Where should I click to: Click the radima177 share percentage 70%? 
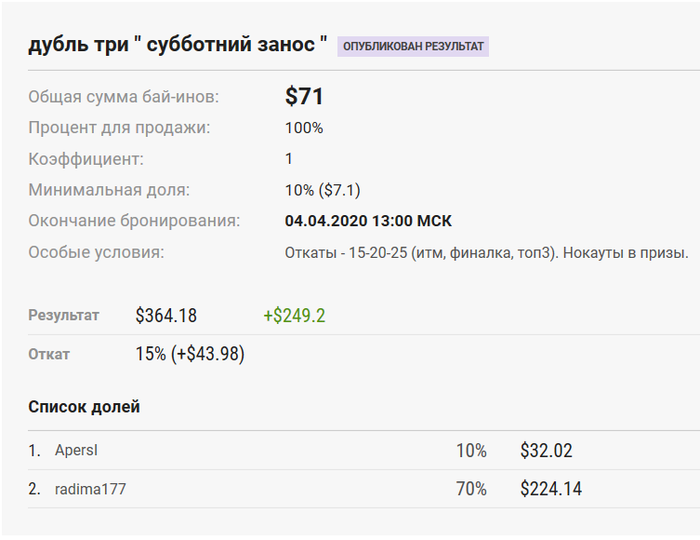tap(471, 489)
